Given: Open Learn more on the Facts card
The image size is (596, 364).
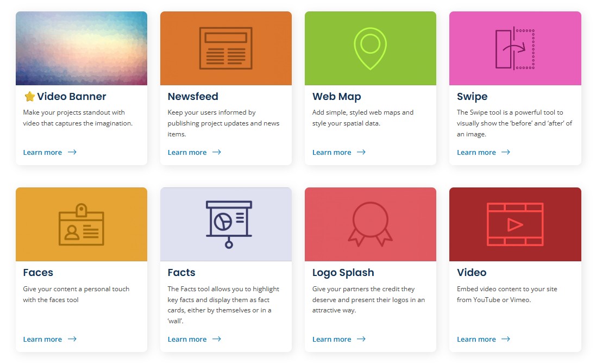Looking at the screenshot, I should point(187,339).
